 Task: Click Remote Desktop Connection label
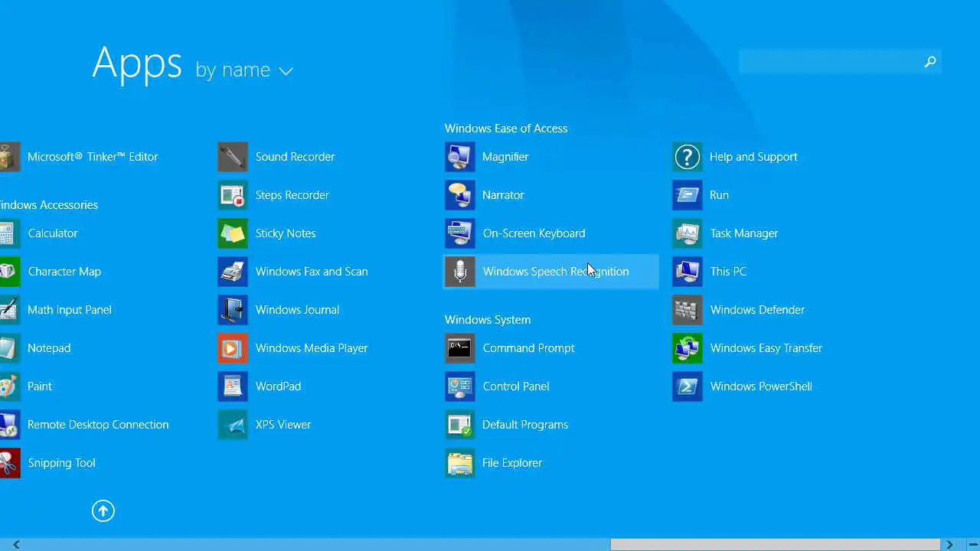[x=98, y=425]
